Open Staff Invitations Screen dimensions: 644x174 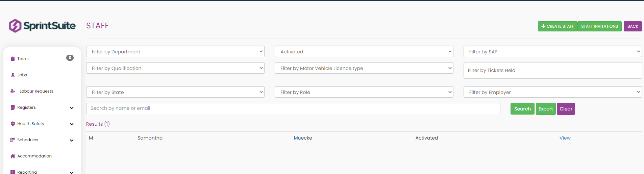(599, 26)
